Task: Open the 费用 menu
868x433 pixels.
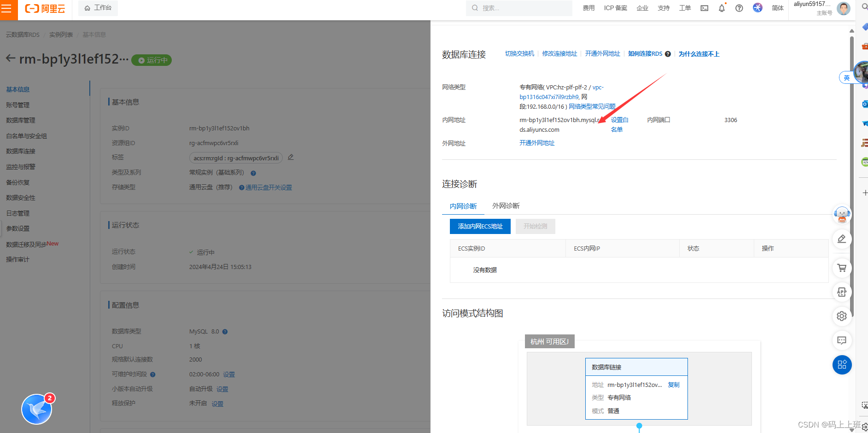Action: 588,8
